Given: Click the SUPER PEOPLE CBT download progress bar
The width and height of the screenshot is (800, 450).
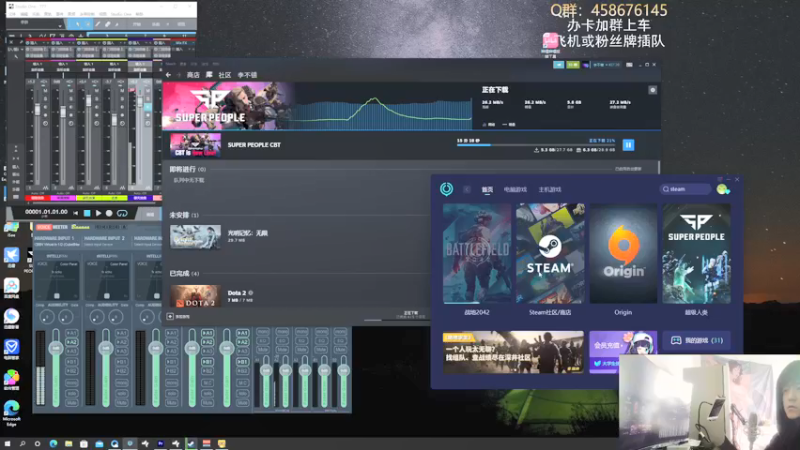Looking at the screenshot, I should (536, 145).
